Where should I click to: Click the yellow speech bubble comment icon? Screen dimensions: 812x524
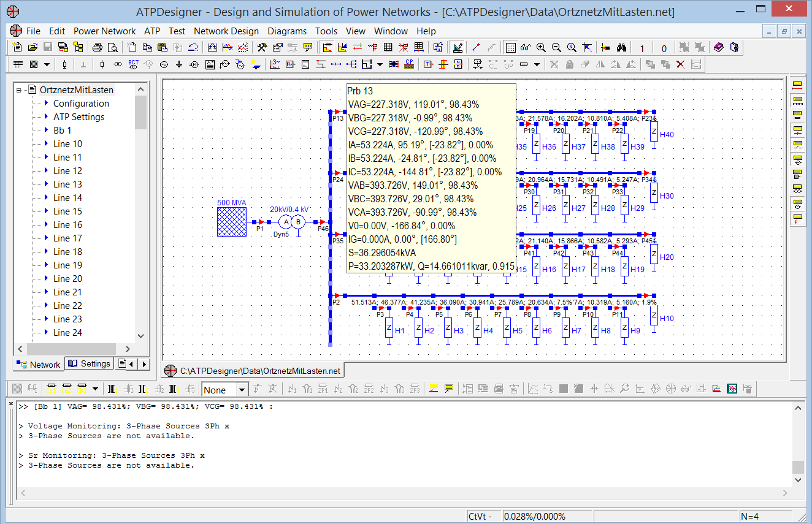(308, 47)
